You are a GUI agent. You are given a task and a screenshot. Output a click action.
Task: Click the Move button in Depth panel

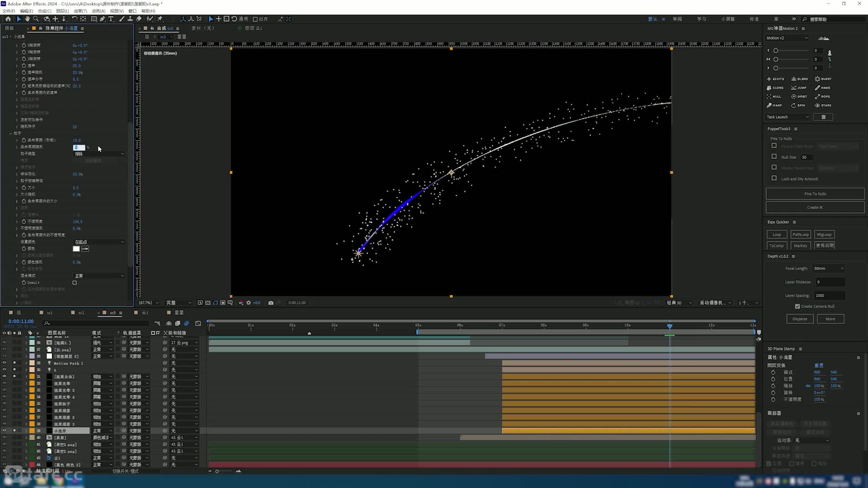point(830,319)
